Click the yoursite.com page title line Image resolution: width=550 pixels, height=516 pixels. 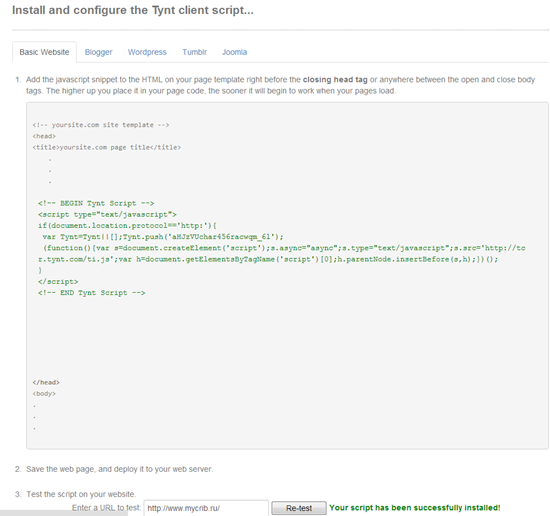click(107, 147)
